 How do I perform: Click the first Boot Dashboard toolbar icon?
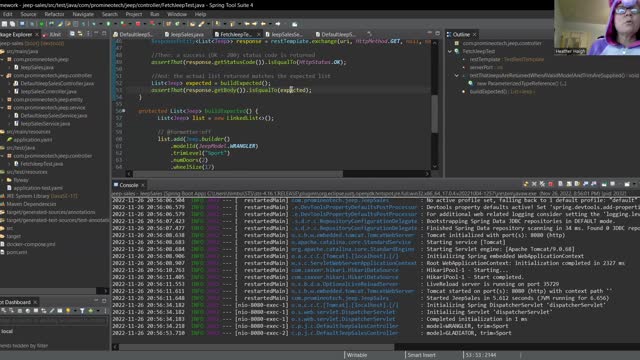tap(4, 311)
